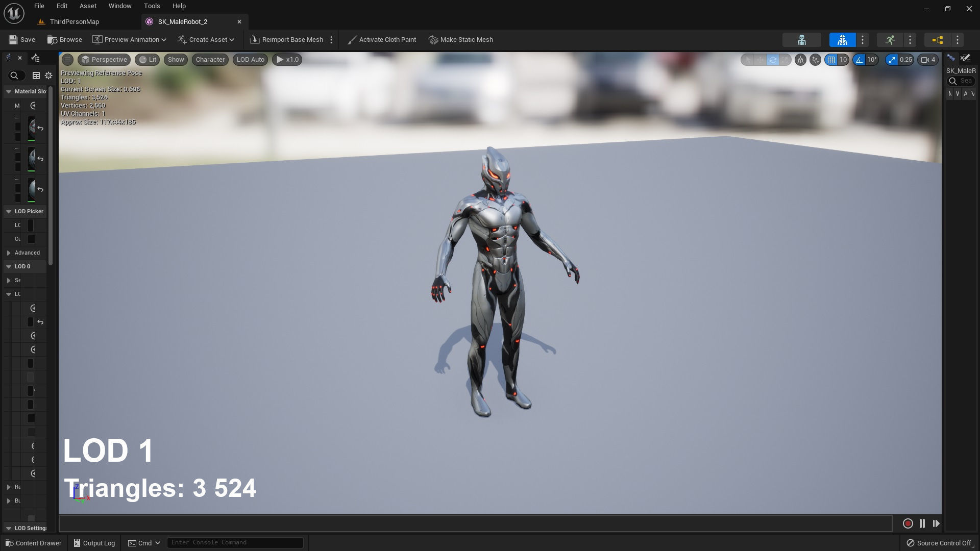Open the Skeleton editor mode
The image size is (980, 551).
pos(801,40)
